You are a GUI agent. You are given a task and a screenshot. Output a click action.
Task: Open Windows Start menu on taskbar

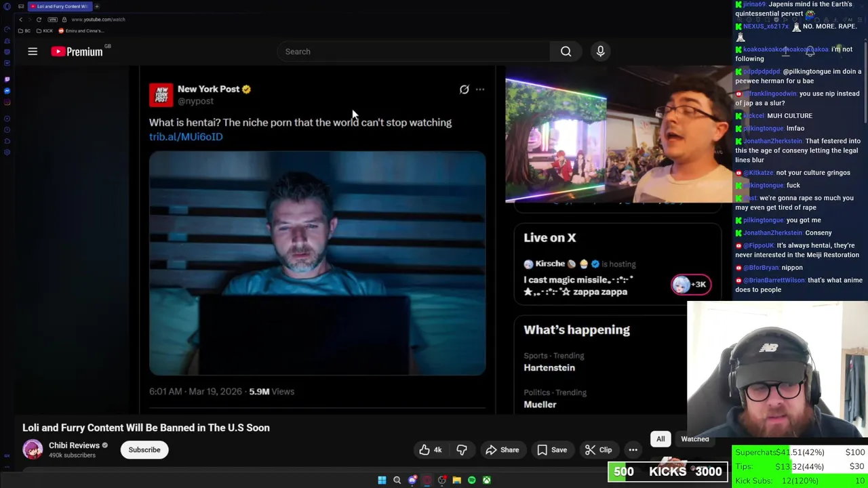click(382, 480)
